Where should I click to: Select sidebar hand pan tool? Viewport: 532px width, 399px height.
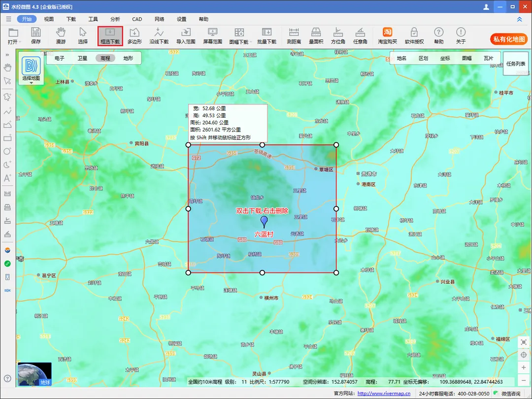[7, 67]
